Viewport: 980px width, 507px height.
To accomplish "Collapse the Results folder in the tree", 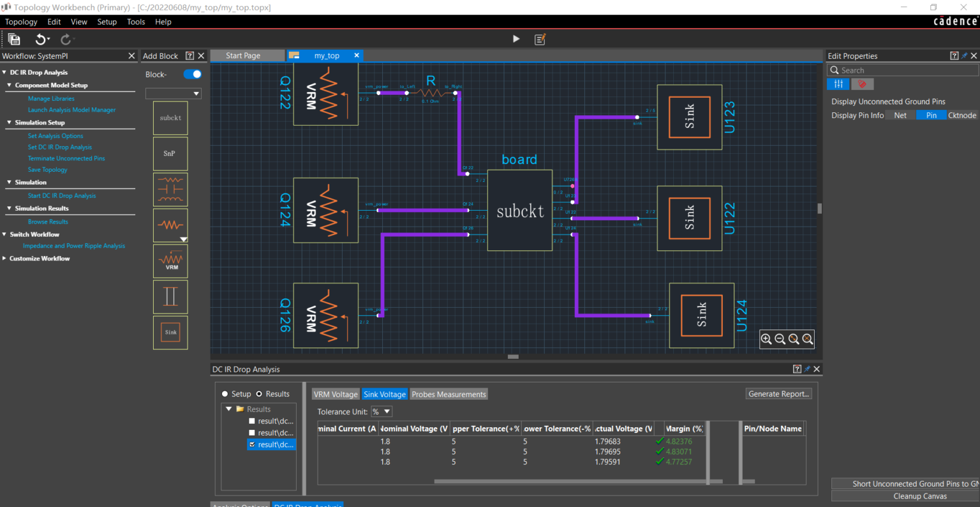I will point(228,409).
